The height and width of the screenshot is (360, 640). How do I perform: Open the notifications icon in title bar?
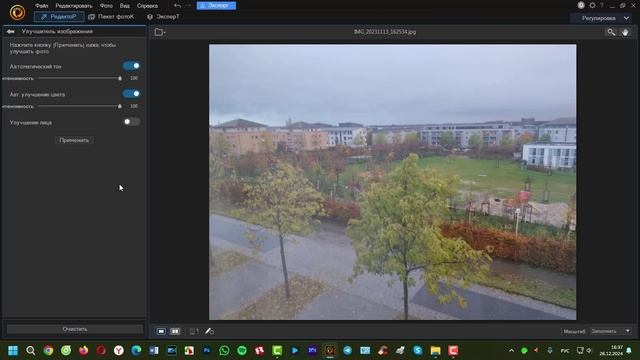click(x=581, y=5)
